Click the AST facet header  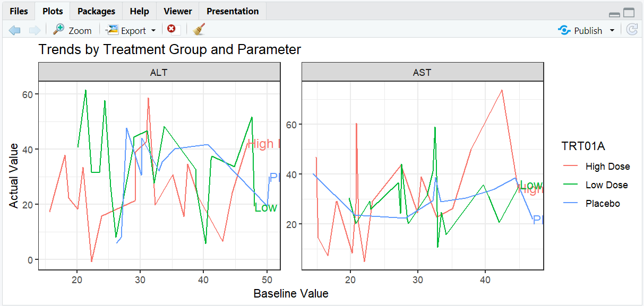[x=423, y=72]
